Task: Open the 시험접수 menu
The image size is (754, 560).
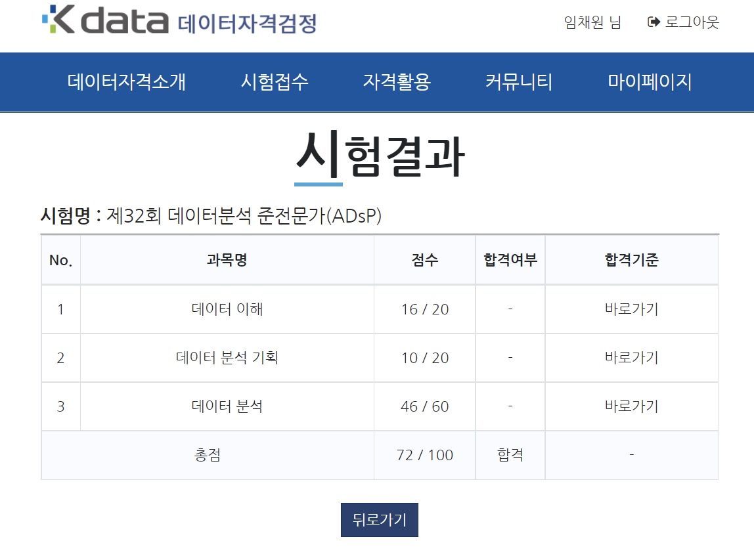Action: (x=274, y=81)
